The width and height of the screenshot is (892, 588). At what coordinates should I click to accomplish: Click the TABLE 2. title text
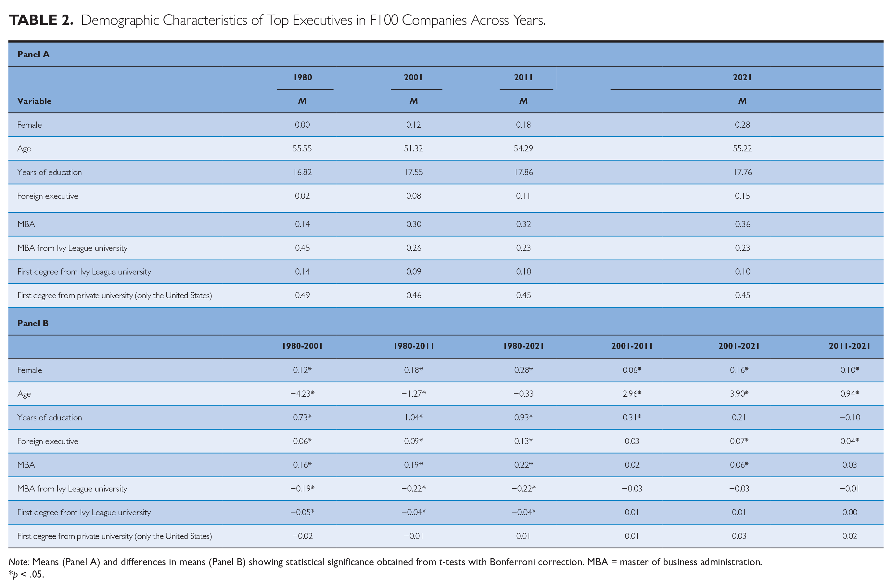tap(41, 20)
